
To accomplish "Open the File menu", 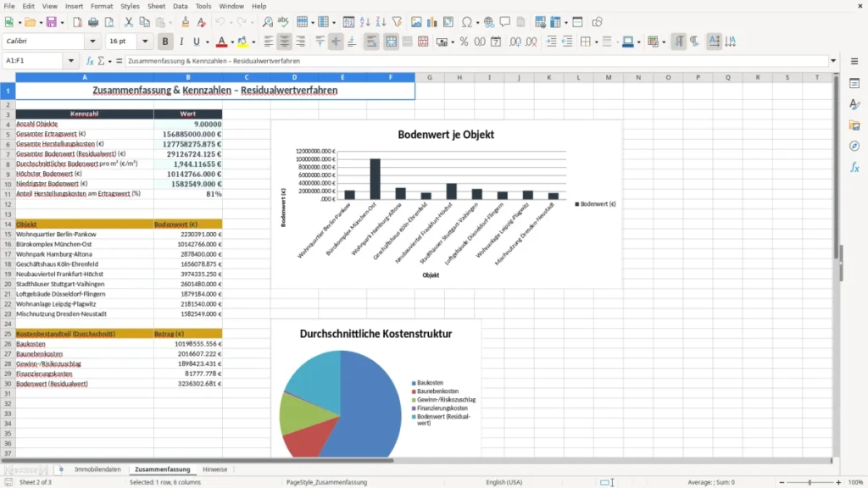I will [x=9, y=6].
